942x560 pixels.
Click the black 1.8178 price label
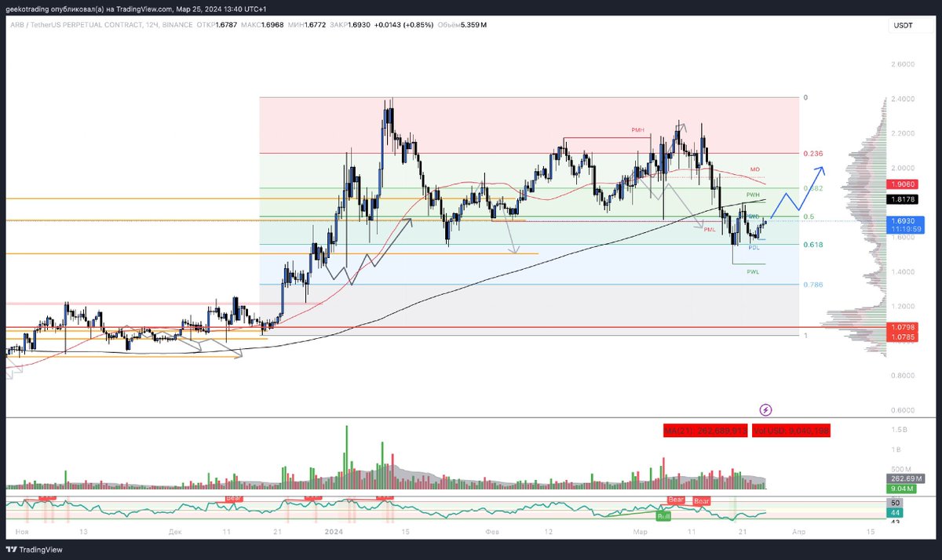point(902,200)
